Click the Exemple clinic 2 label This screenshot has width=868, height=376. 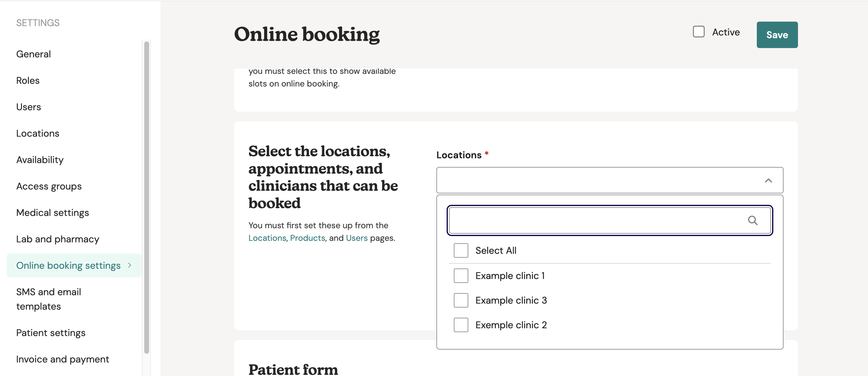(511, 325)
